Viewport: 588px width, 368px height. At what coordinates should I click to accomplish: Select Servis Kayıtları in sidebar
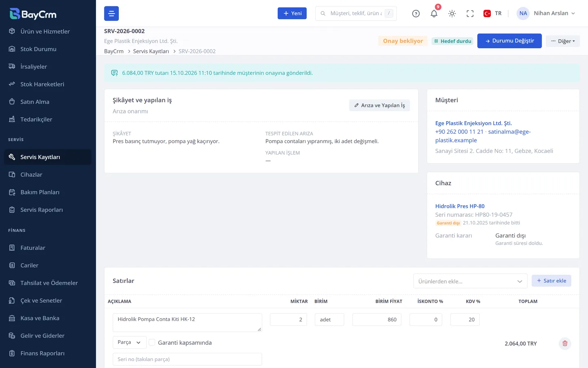click(48, 157)
